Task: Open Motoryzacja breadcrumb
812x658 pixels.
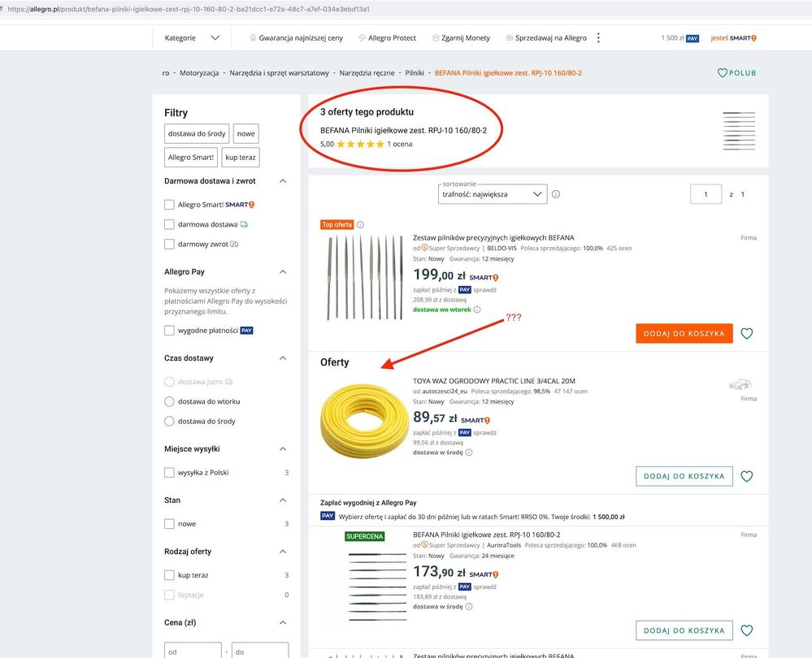Action: [x=199, y=73]
